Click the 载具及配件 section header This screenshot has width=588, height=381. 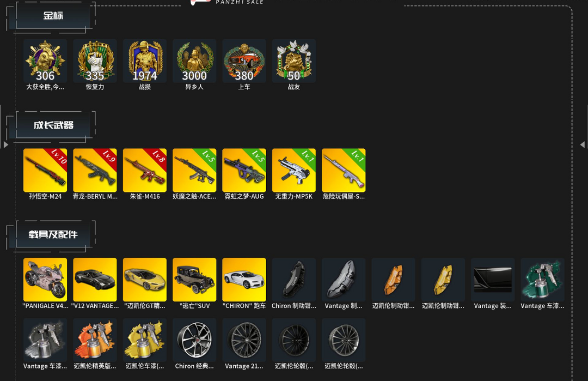(53, 234)
